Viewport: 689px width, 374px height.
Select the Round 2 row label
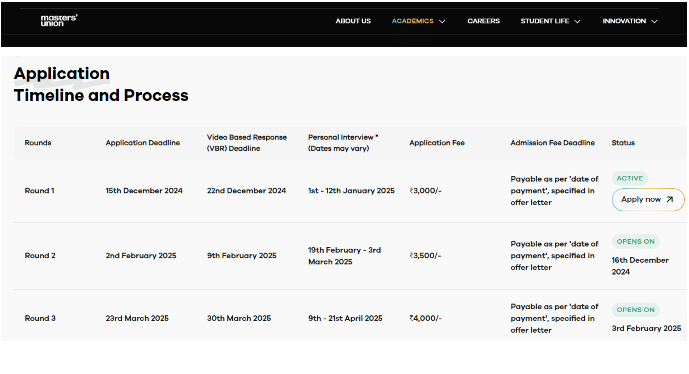pyautogui.click(x=40, y=256)
